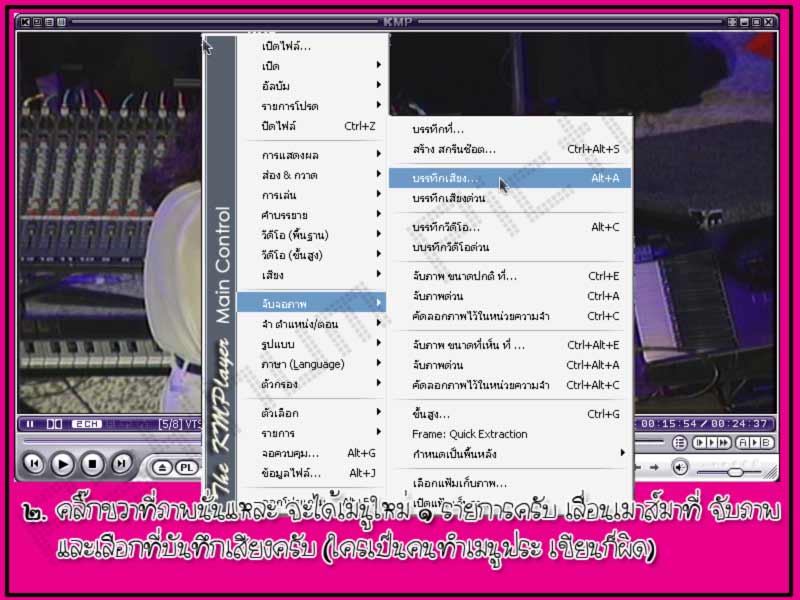800x600 pixels.
Task: Click the 2CH audio channel badge
Action: click(87, 424)
